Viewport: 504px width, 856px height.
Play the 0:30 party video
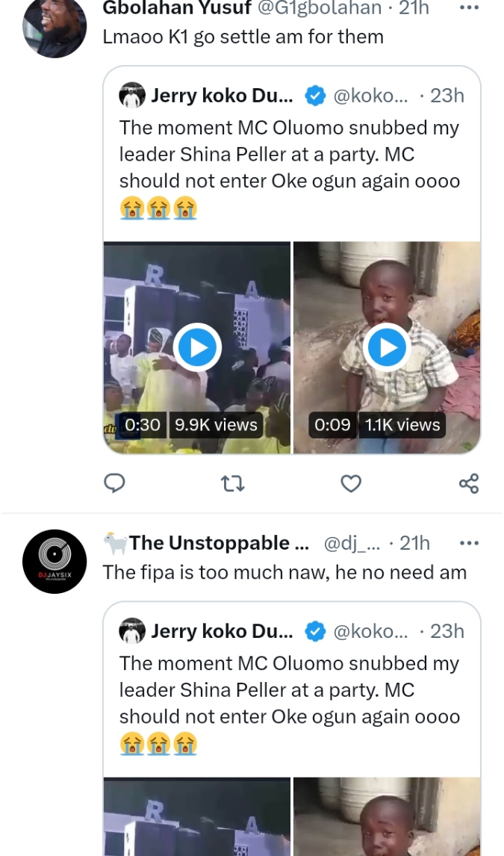click(196, 347)
